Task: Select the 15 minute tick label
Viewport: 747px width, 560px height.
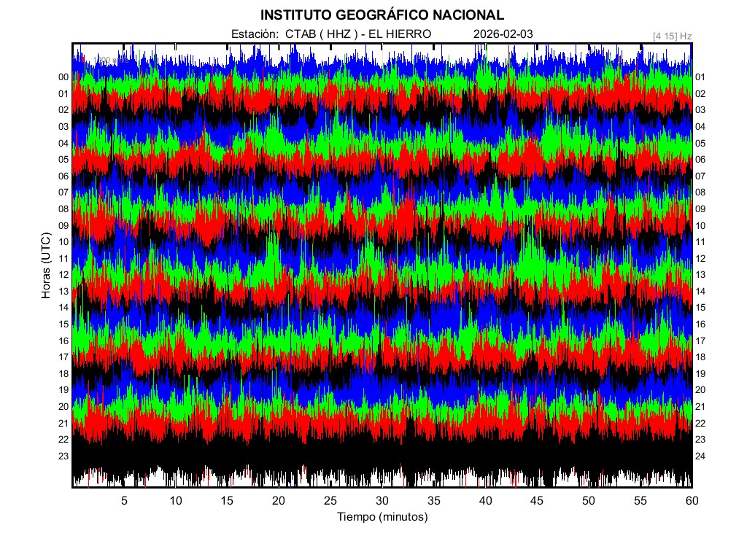Action: (227, 500)
